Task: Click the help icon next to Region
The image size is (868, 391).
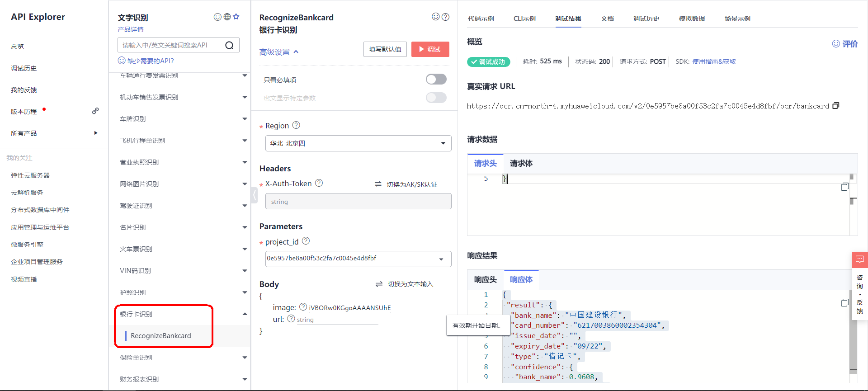Action: click(x=296, y=125)
